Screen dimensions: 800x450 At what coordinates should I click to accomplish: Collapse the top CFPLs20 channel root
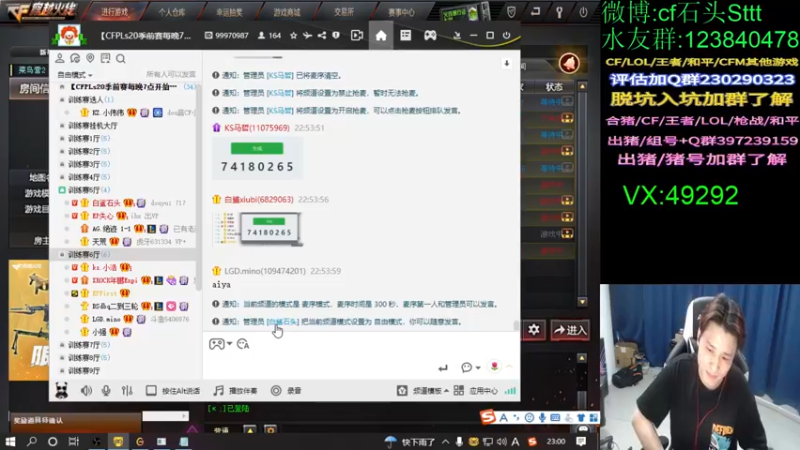click(x=62, y=87)
